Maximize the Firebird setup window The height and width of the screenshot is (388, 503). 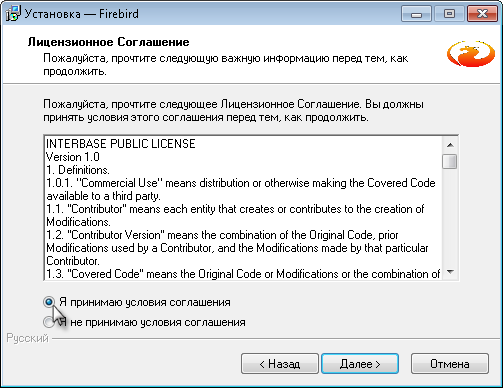click(x=449, y=14)
